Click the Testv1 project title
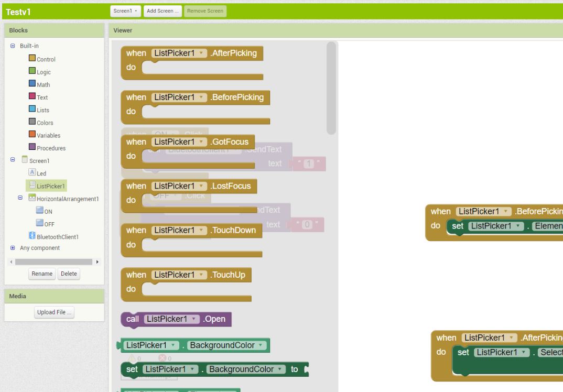This screenshot has width=563, height=392. [x=18, y=12]
